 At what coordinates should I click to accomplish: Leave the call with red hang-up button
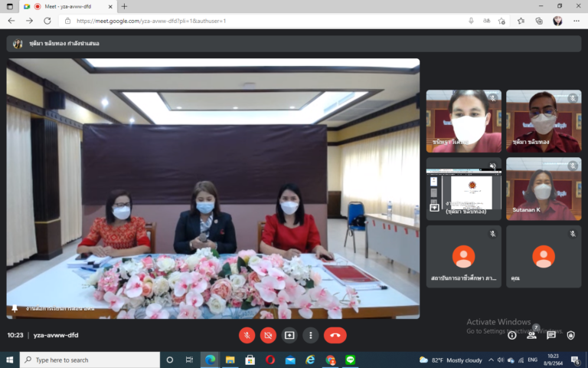click(335, 335)
